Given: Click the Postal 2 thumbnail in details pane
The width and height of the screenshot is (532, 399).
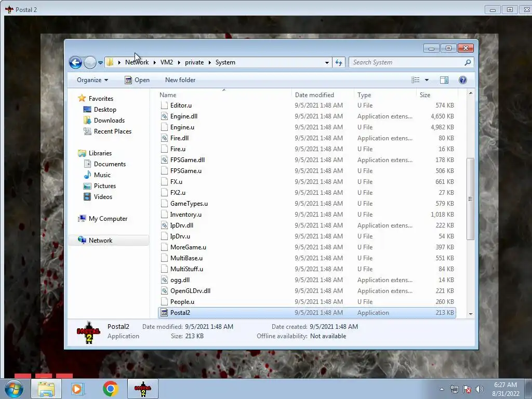Looking at the screenshot, I should click(x=88, y=332).
